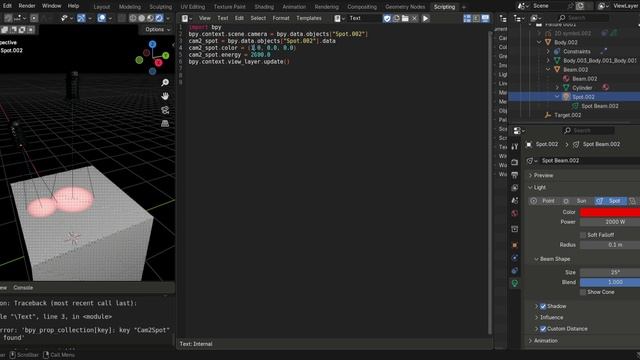Click the Blend slider value 1.000

610,282
